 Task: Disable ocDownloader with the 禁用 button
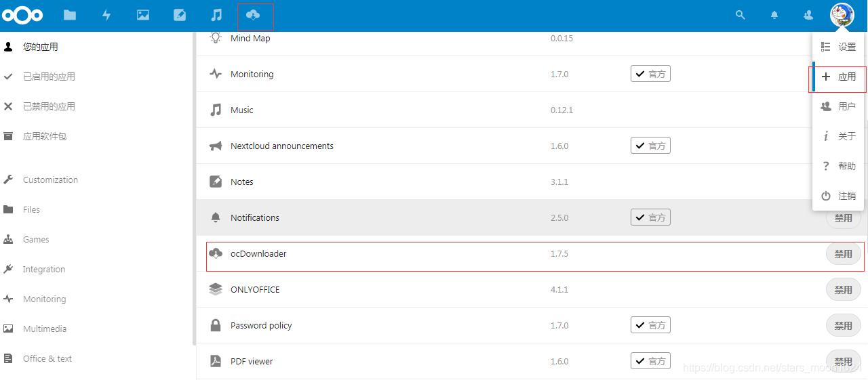tap(843, 254)
